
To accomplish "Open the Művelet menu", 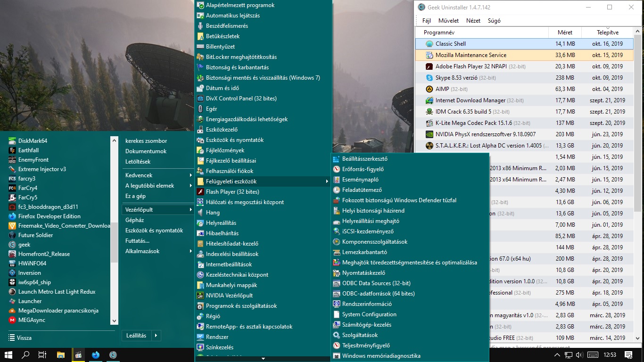I will pos(448,21).
